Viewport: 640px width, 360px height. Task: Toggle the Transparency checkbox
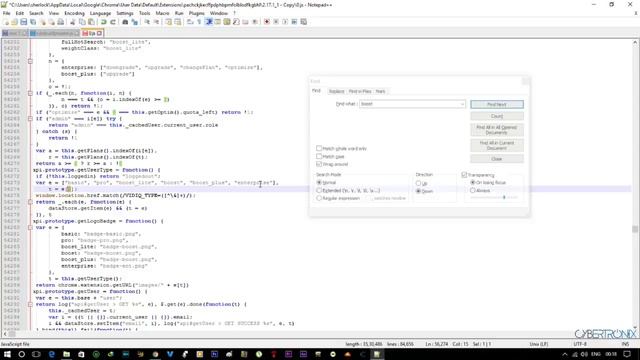click(464, 175)
